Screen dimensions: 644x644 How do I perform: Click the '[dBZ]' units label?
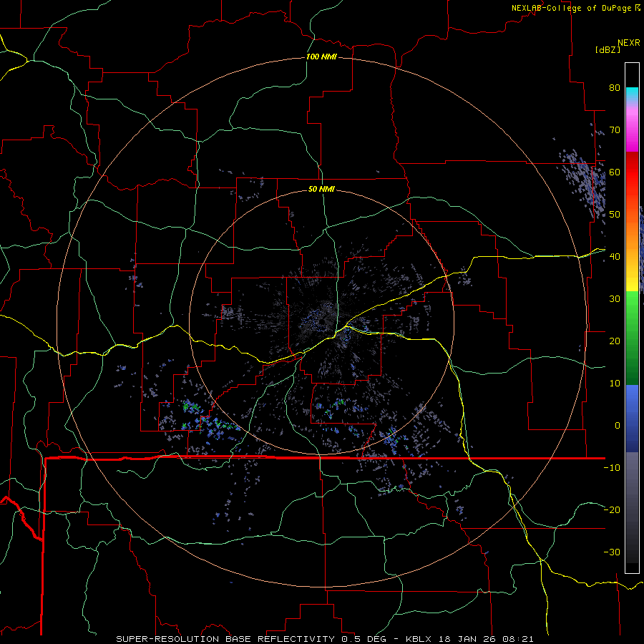608,50
